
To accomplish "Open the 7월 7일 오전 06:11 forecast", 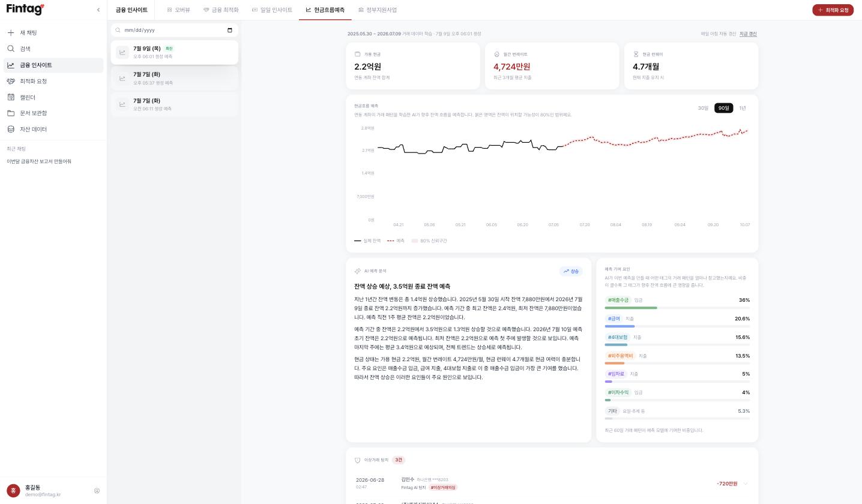I will (x=174, y=104).
